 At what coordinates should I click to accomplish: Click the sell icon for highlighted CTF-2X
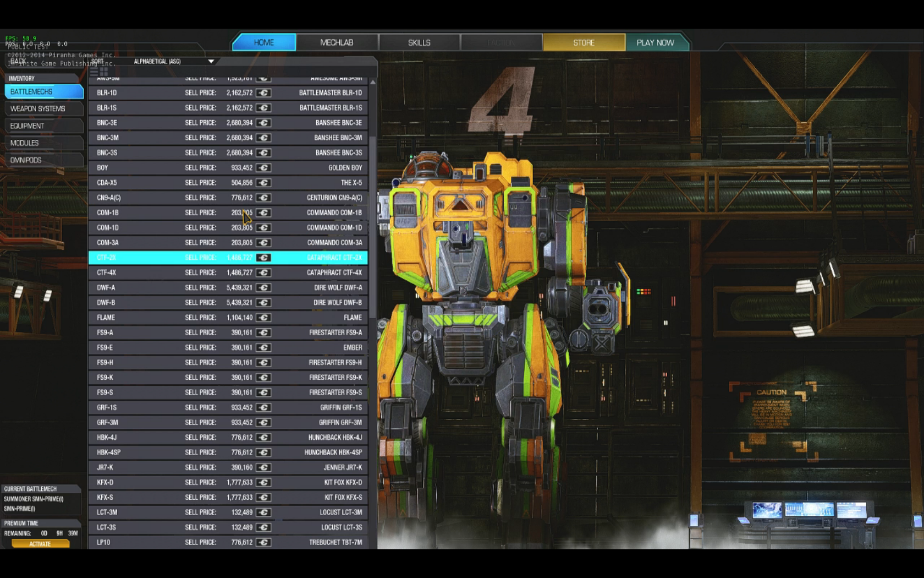pyautogui.click(x=263, y=258)
